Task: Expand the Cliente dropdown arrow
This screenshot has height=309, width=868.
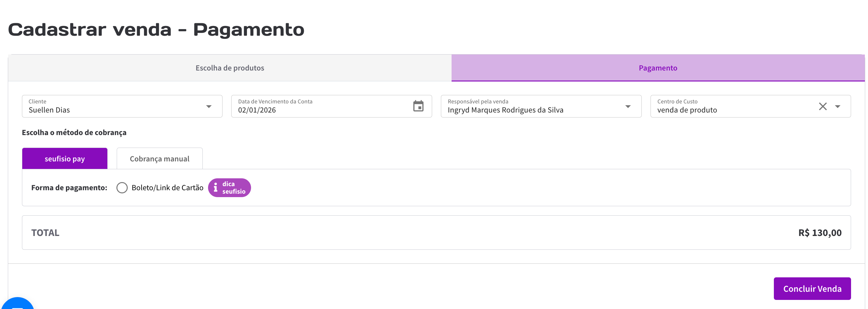Action: [x=209, y=106]
